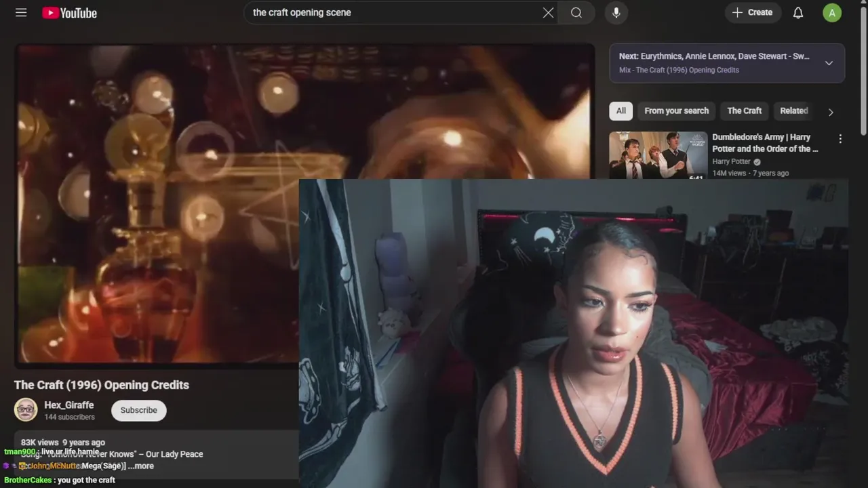Image resolution: width=868 pixels, height=488 pixels.
Task: Go to the YouTube home logo
Action: coord(69,13)
